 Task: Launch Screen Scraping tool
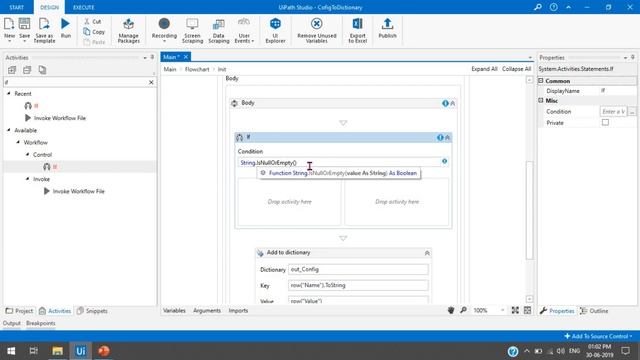pos(192,30)
